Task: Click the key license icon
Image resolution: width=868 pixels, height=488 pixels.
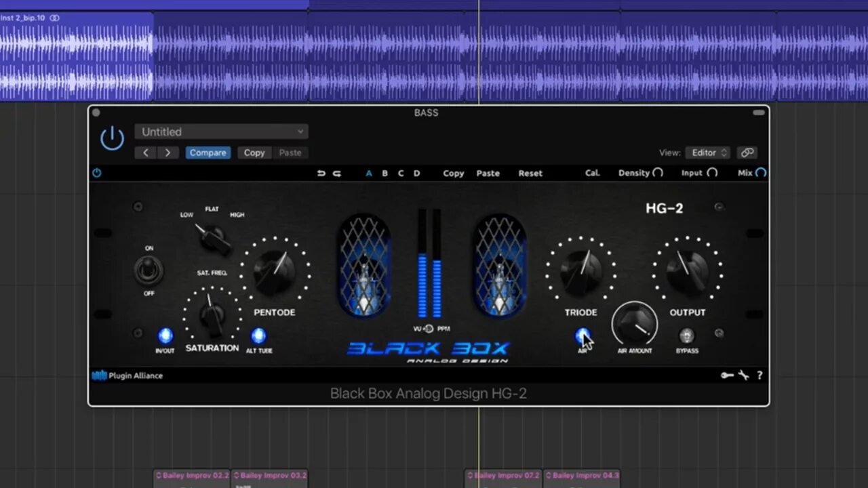Action: click(727, 375)
